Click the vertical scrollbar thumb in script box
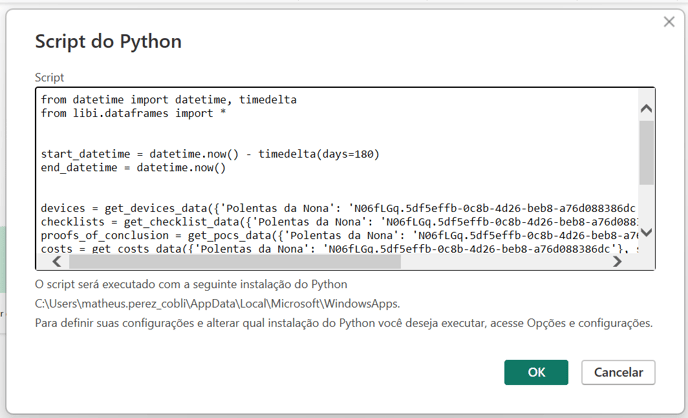This screenshot has height=418, width=688. [x=646, y=152]
